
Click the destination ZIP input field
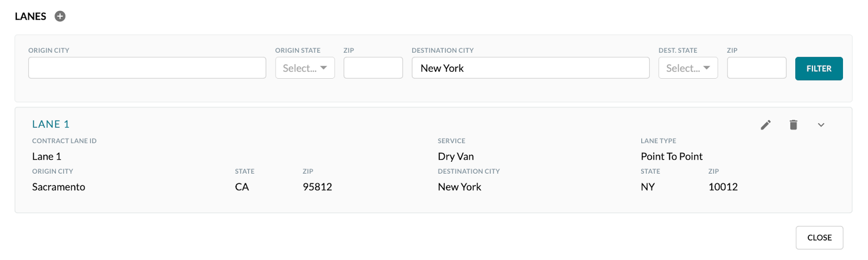[x=756, y=68]
